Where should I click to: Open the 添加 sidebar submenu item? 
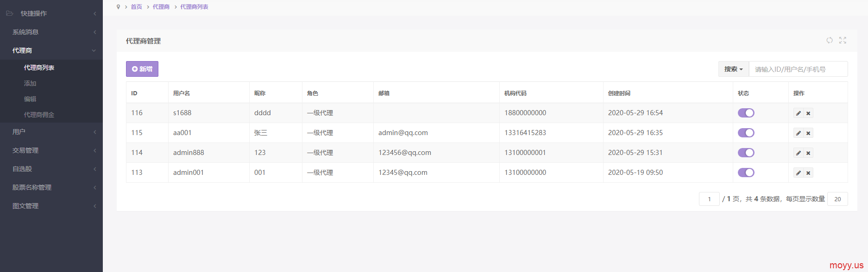coord(30,83)
